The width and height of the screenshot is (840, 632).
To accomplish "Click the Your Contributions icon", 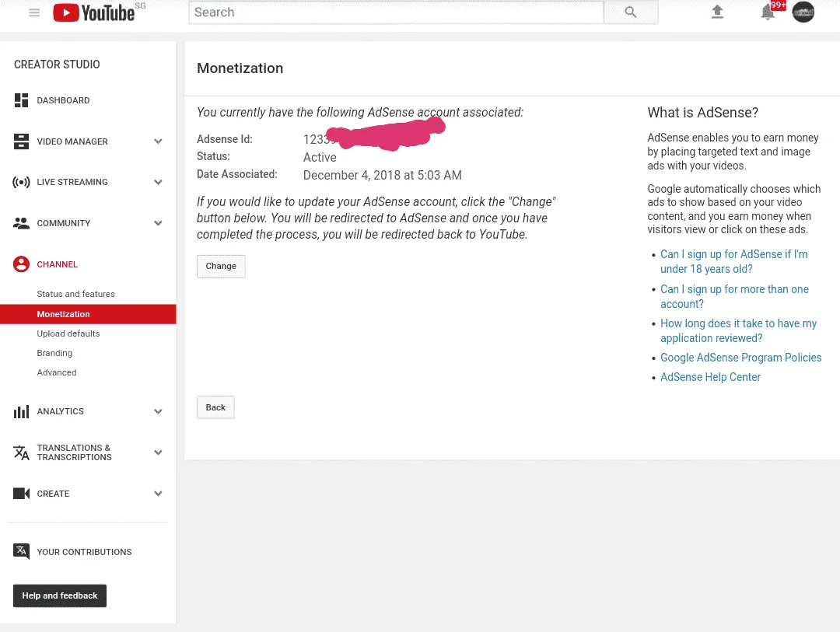I will pos(22,551).
